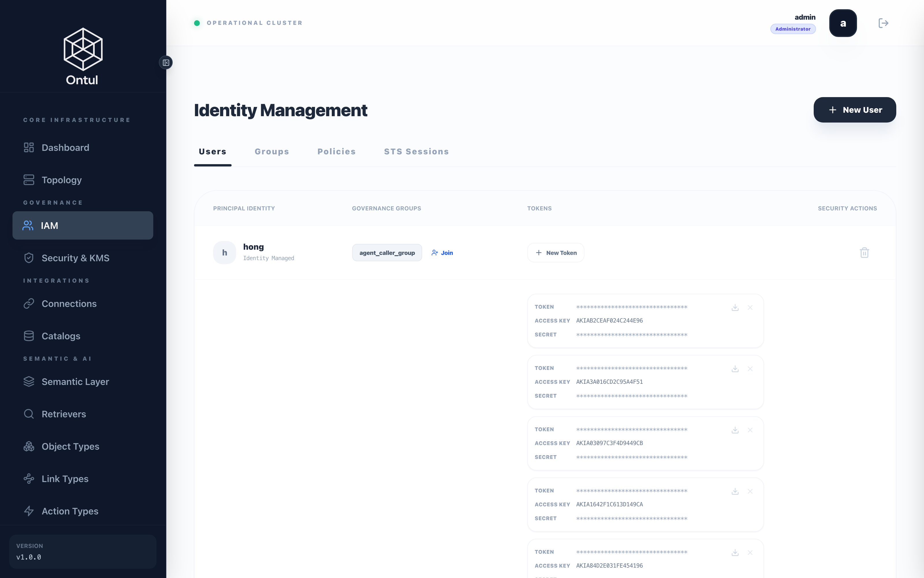Click the IAM users icon
This screenshot has height=578, width=924.
coord(28,225)
